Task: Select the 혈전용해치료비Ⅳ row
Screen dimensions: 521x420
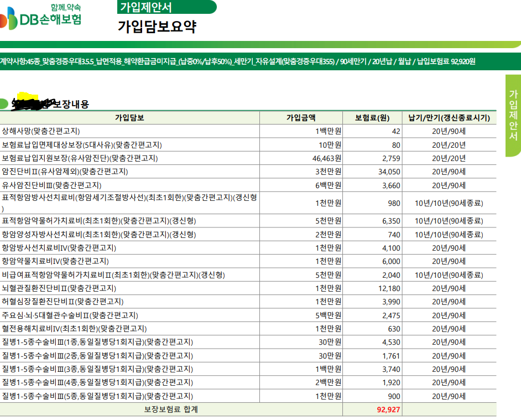Action: point(248,329)
